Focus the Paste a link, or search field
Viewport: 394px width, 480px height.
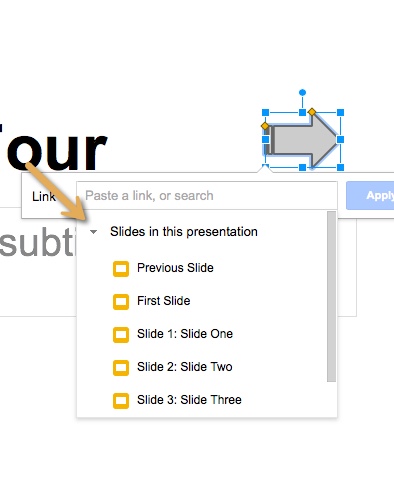click(x=207, y=196)
